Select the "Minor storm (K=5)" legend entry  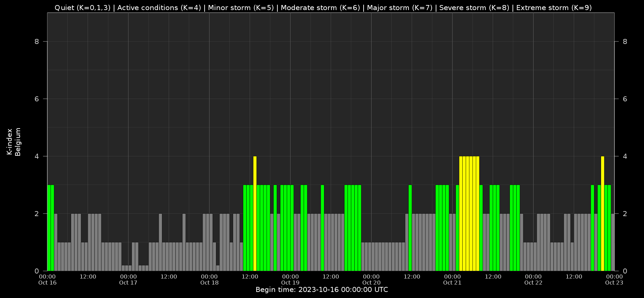coord(241,8)
